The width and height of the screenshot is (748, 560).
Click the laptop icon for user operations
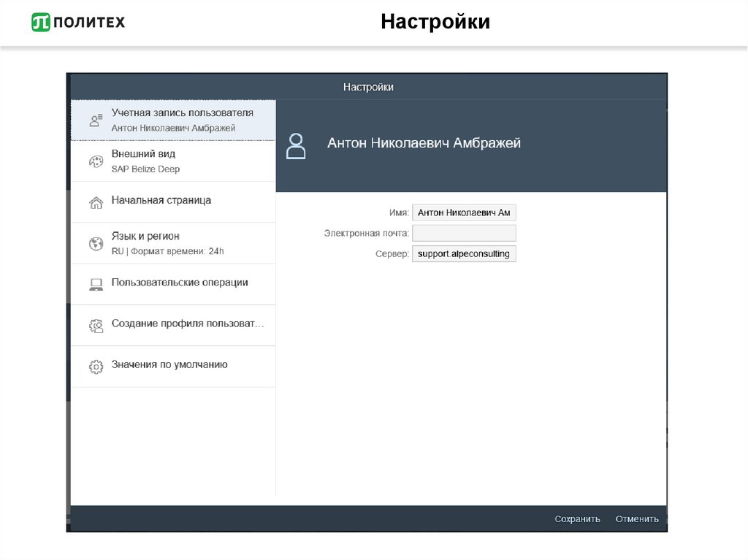[x=96, y=285]
